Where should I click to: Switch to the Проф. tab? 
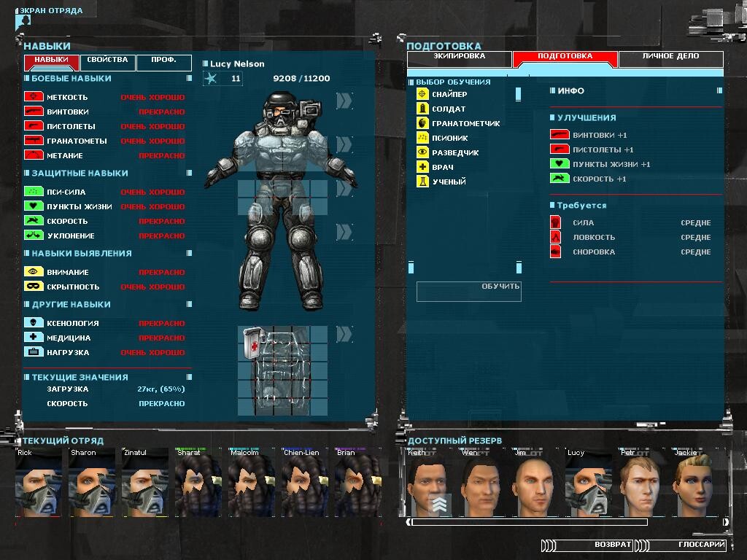pos(164,62)
